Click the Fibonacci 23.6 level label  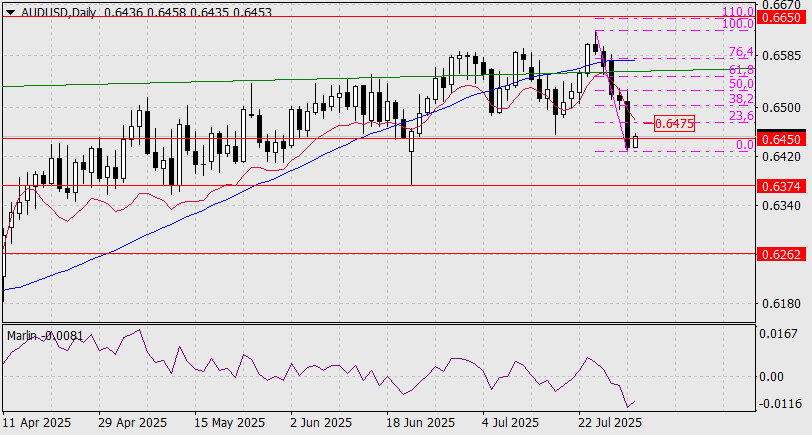[x=741, y=116]
